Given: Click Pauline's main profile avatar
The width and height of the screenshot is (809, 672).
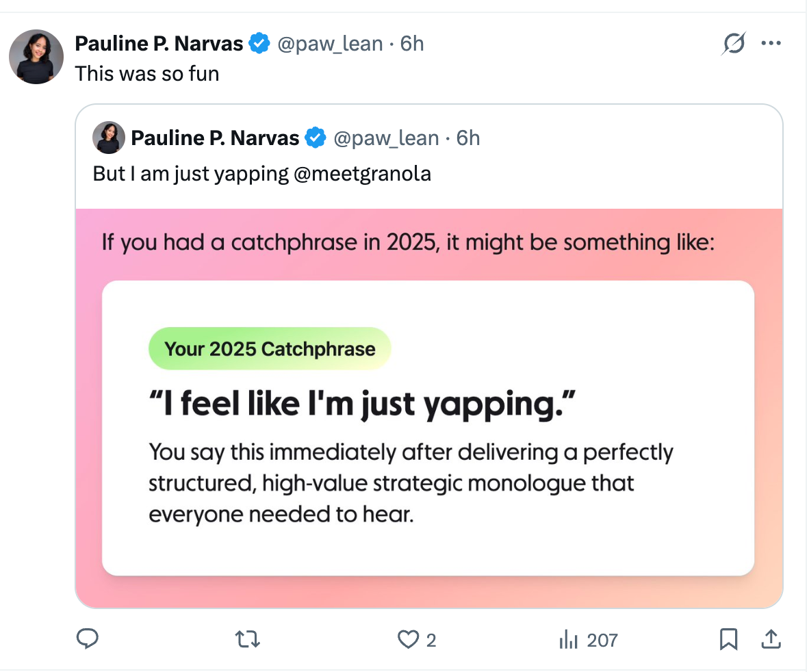Looking at the screenshot, I should (x=36, y=57).
